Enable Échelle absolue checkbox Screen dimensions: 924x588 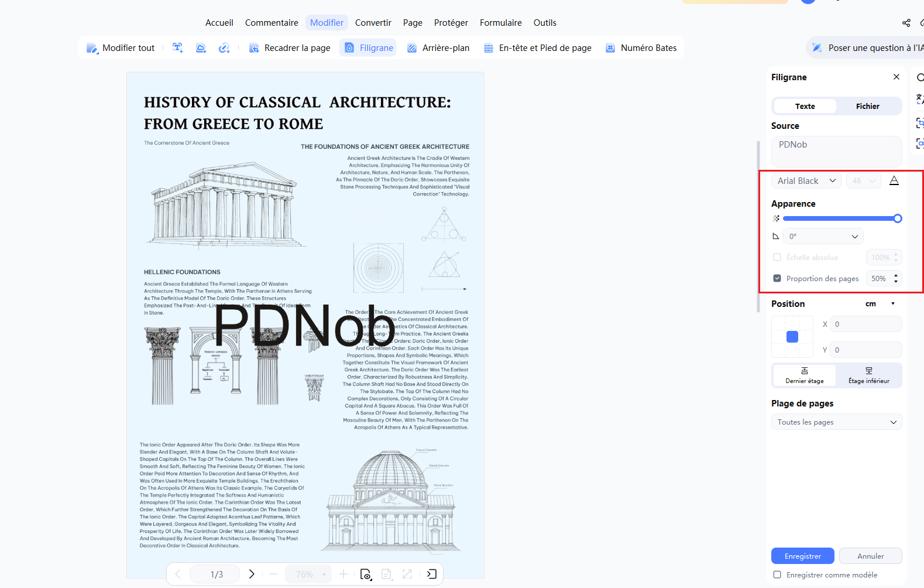click(777, 257)
